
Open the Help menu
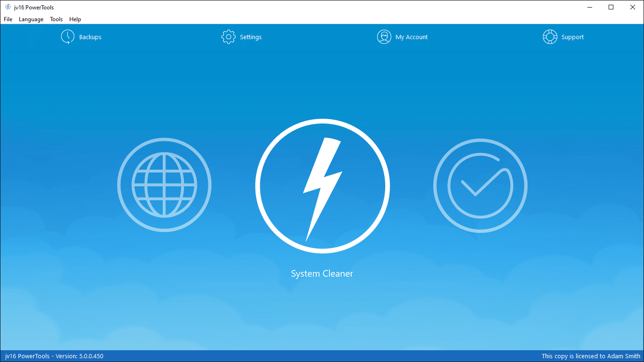75,19
